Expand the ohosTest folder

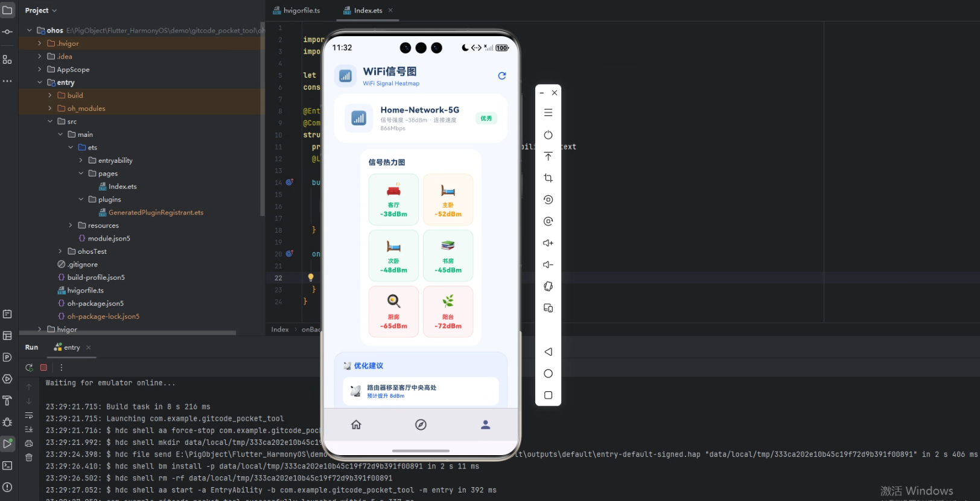click(x=60, y=251)
